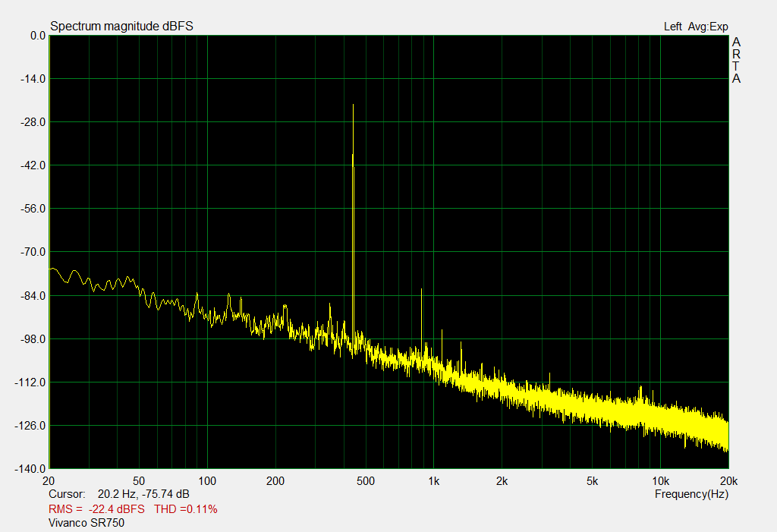Click the -98.0 y-axis label
Screen dimensions: 777x532
[x=33, y=339]
